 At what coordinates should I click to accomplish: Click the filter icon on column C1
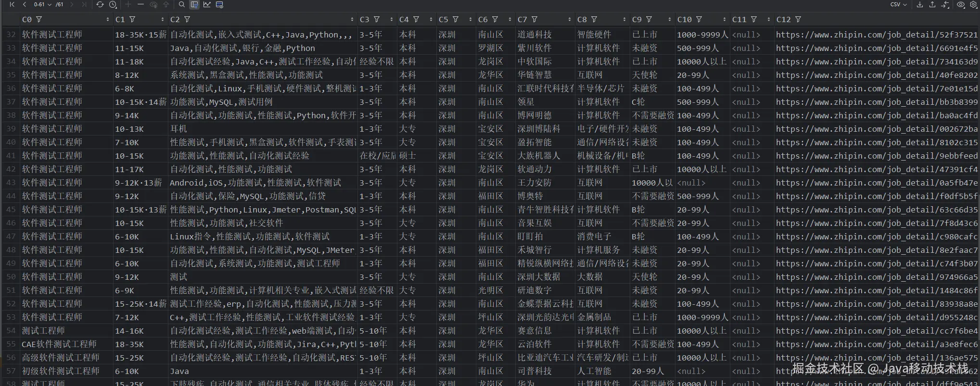(132, 19)
